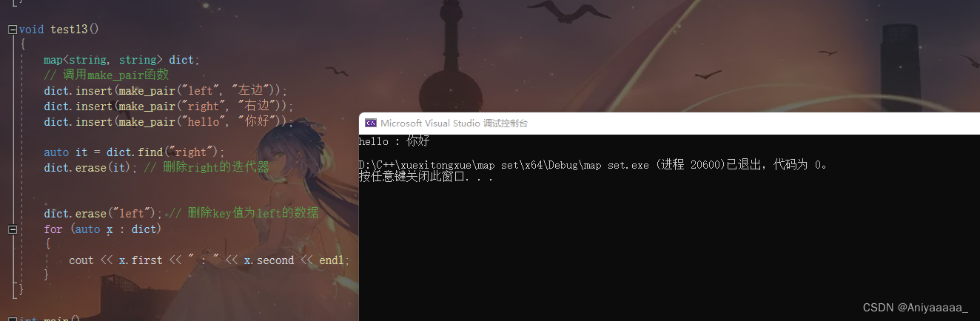Viewport: 980px width, 321px height.
Task: Click the 调用make_pair函数 comment line
Action: tap(106, 75)
